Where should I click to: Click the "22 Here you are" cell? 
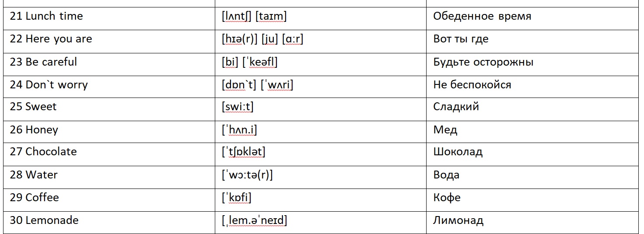click(x=51, y=39)
